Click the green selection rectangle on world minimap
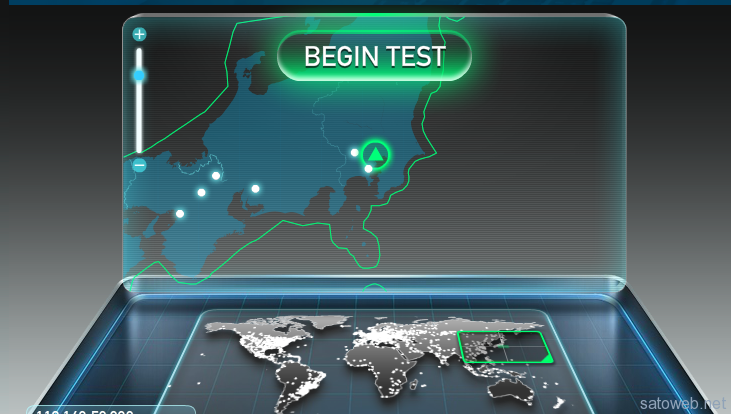 tap(505, 347)
